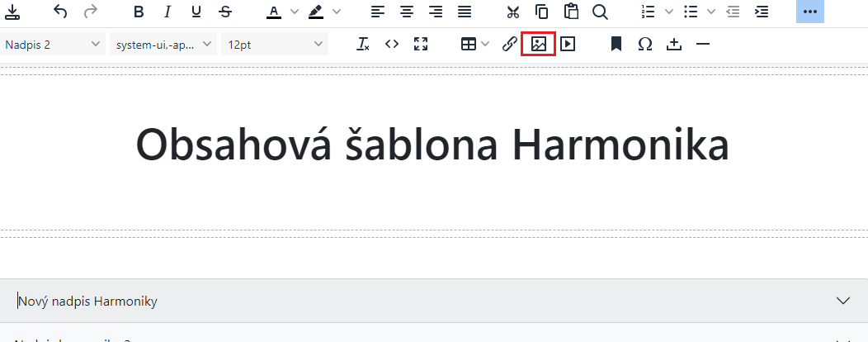
Task: Click the insert image icon
Action: 539,45
